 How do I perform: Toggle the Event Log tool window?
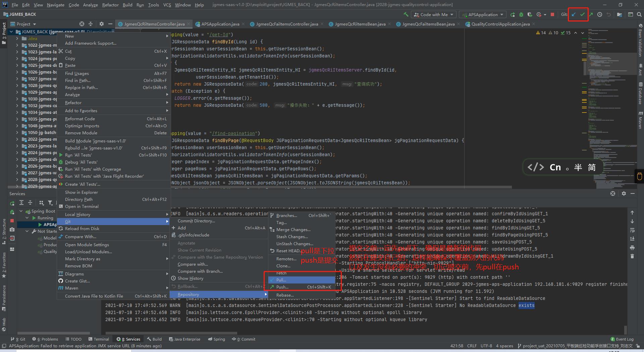tap(622, 339)
